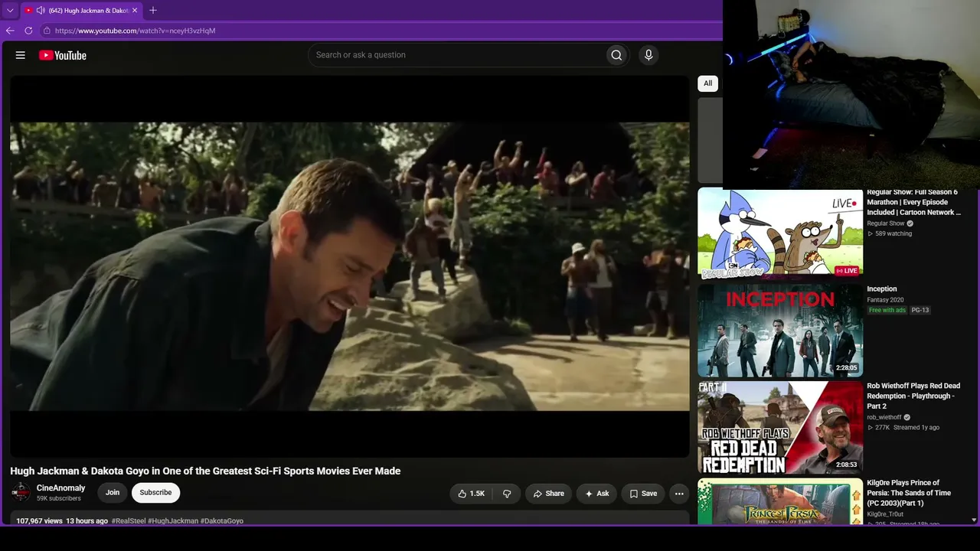This screenshot has width=980, height=551.
Task: Open a new browser tab
Action: click(153, 10)
